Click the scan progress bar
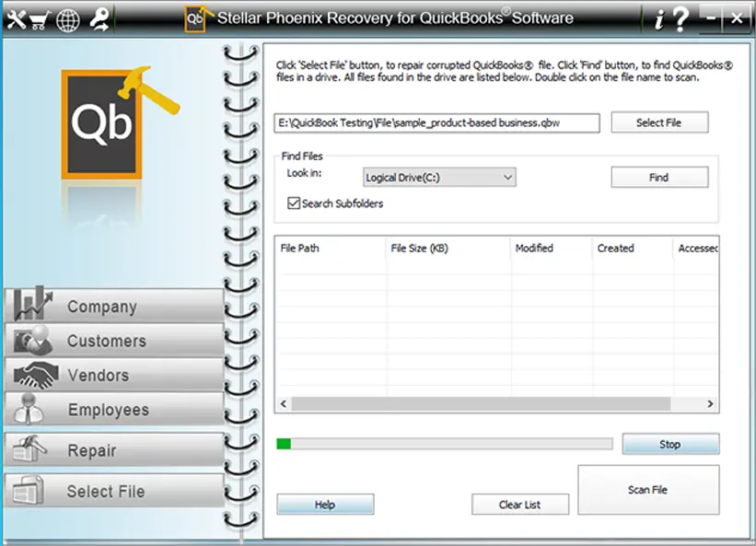The width and height of the screenshot is (756, 546). tap(445, 444)
